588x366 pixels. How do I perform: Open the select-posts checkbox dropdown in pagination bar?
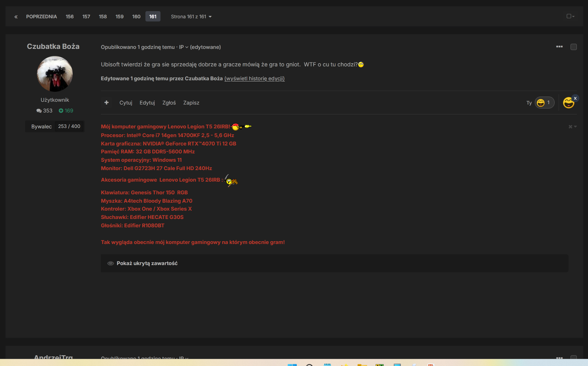[571, 16]
